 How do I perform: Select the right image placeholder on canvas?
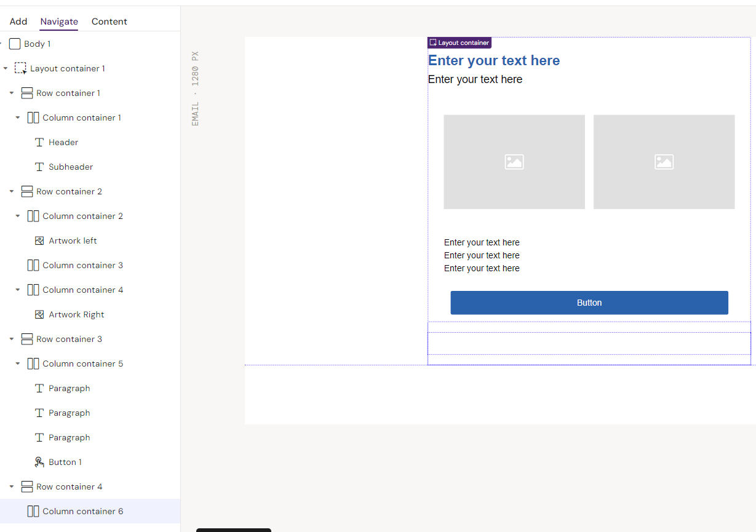click(x=664, y=162)
